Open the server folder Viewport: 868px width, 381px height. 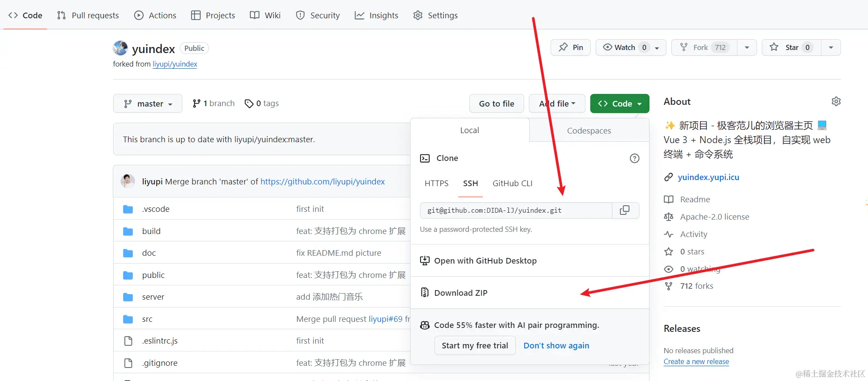pos(153,297)
